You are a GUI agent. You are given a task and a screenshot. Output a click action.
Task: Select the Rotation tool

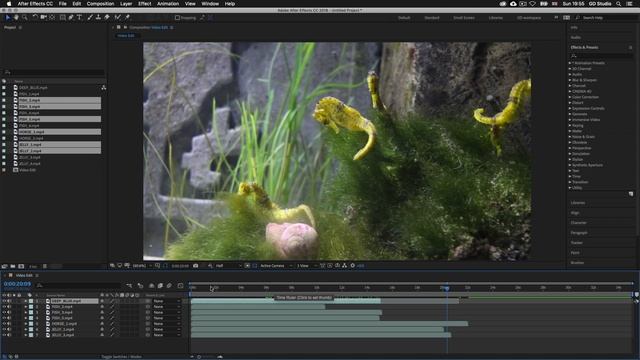pos(35,18)
